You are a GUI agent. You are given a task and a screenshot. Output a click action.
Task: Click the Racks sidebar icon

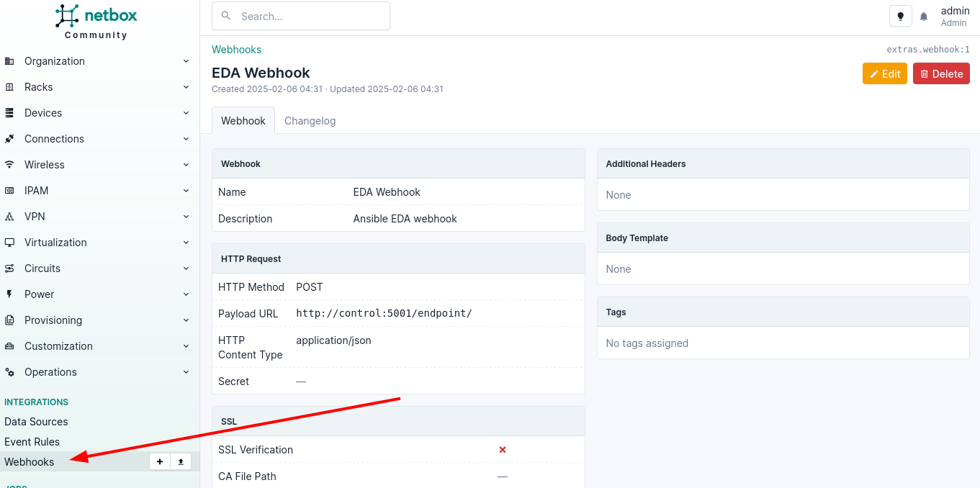point(9,87)
